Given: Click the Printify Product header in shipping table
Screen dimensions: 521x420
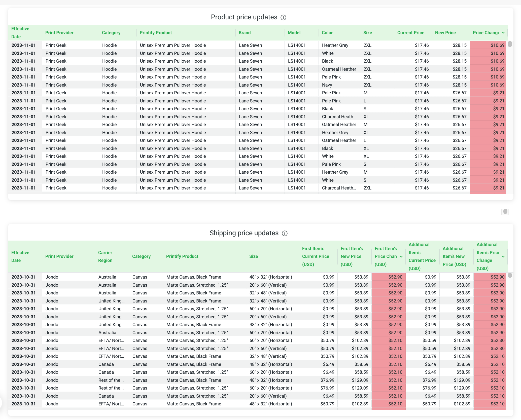Looking at the screenshot, I should coord(182,256).
